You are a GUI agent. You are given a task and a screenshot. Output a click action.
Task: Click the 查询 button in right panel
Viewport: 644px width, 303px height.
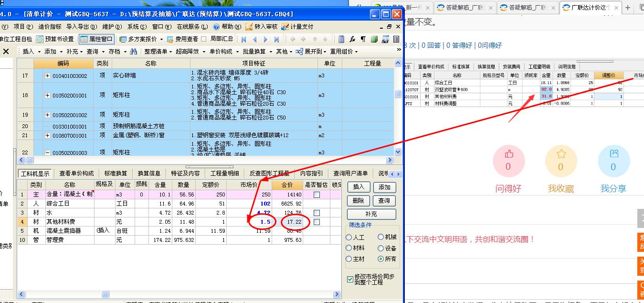[x=384, y=200]
